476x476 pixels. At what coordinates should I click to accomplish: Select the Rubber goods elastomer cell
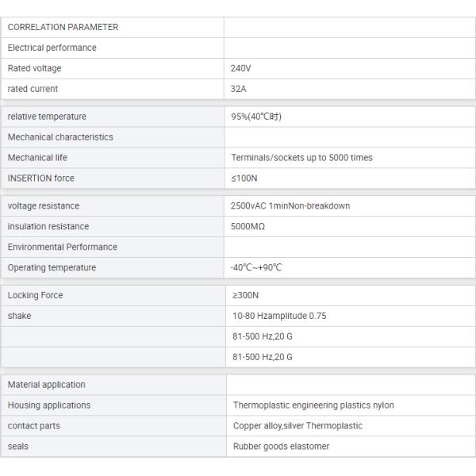[x=351, y=447]
